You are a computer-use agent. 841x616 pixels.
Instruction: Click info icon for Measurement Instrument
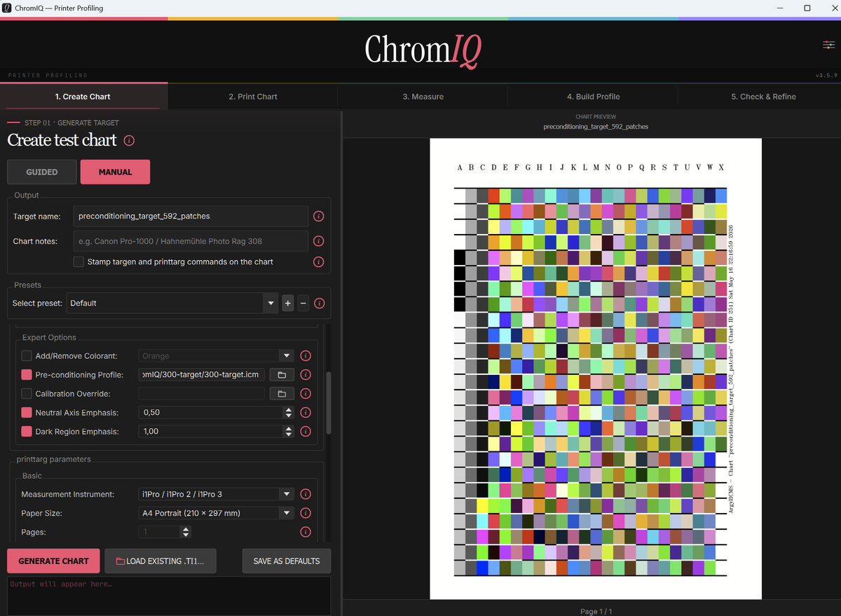point(306,494)
